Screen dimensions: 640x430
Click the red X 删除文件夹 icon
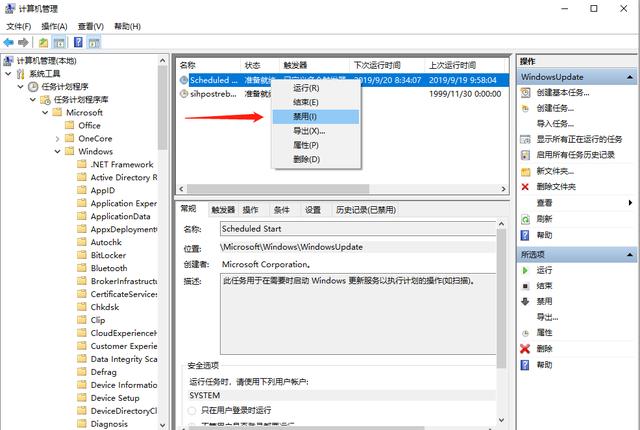tap(525, 187)
